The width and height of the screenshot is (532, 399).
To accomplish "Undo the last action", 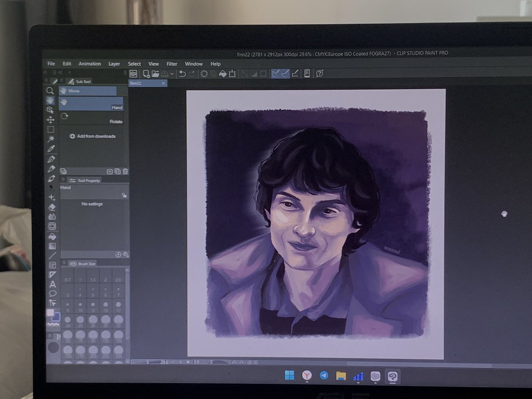I will [x=182, y=74].
